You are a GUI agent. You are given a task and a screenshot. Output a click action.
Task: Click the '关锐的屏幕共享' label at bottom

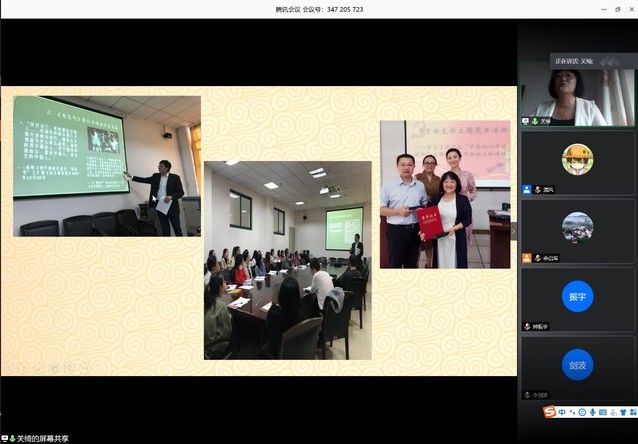[x=43, y=438]
